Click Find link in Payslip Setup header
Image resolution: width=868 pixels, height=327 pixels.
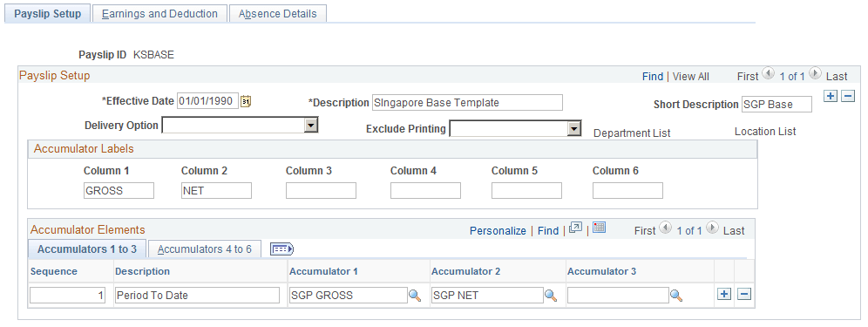653,77
